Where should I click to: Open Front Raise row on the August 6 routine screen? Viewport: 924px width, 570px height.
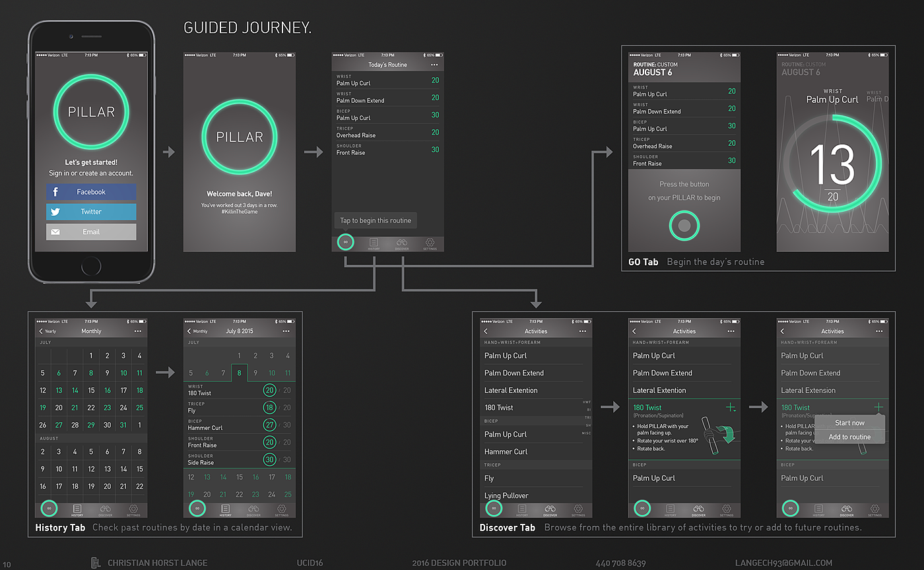684,160
